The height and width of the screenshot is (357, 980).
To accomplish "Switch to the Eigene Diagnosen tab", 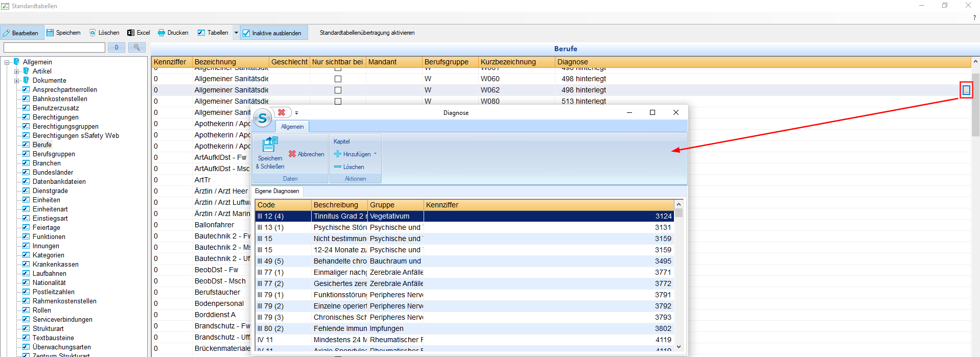I will point(277,191).
